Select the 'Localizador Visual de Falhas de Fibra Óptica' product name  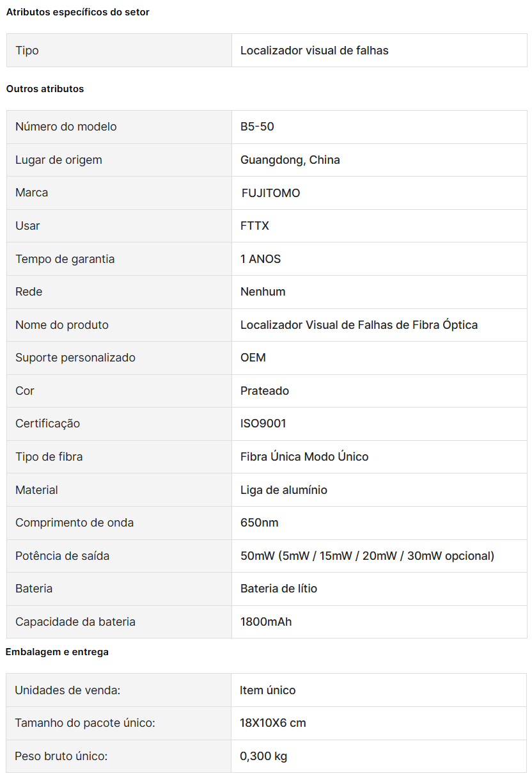[x=359, y=325]
